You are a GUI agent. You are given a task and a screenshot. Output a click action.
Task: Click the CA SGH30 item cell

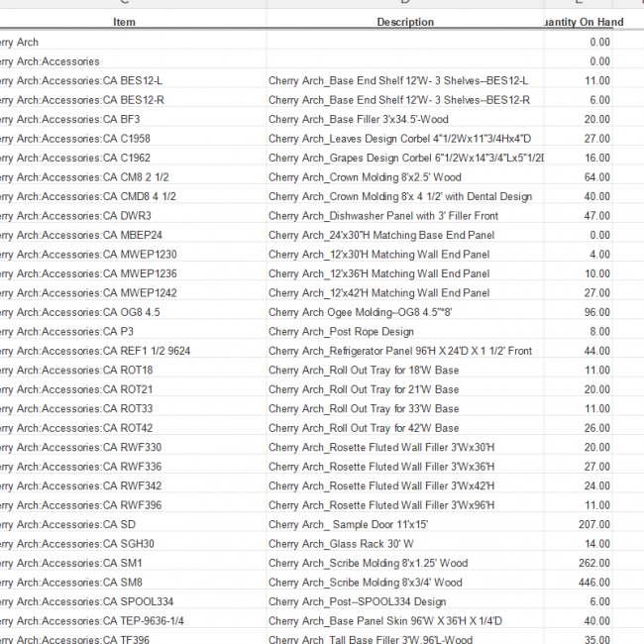tap(133, 544)
